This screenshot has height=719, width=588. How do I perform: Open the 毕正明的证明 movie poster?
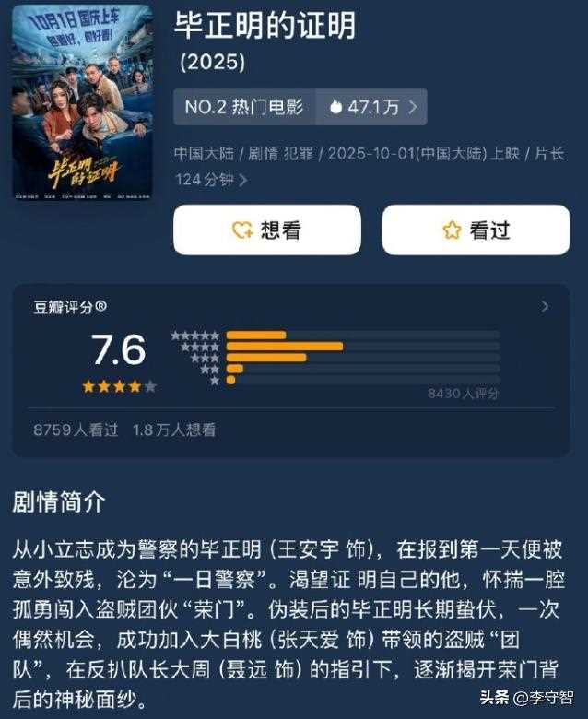pos(83,102)
